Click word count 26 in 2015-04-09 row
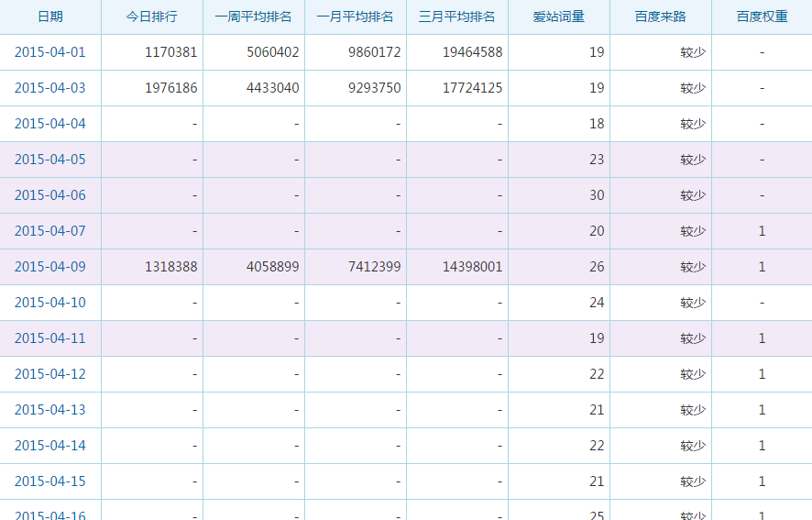Image resolution: width=812 pixels, height=520 pixels. pyautogui.click(x=597, y=267)
